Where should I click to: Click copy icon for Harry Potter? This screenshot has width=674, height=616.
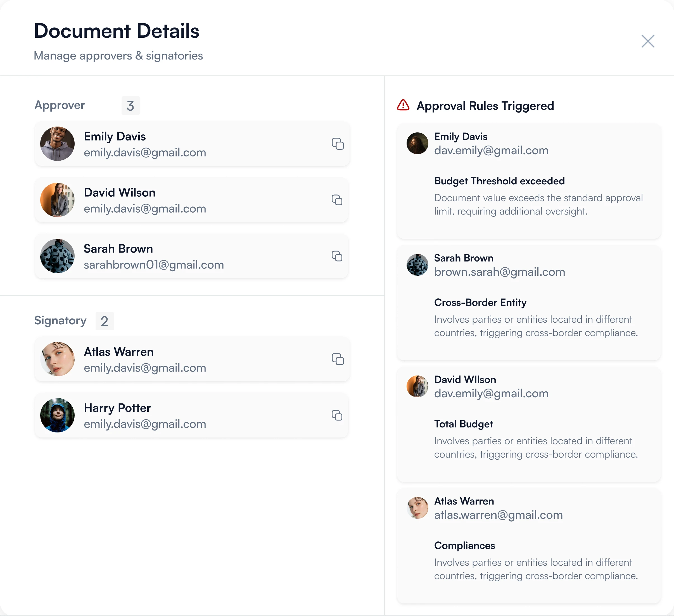337,415
